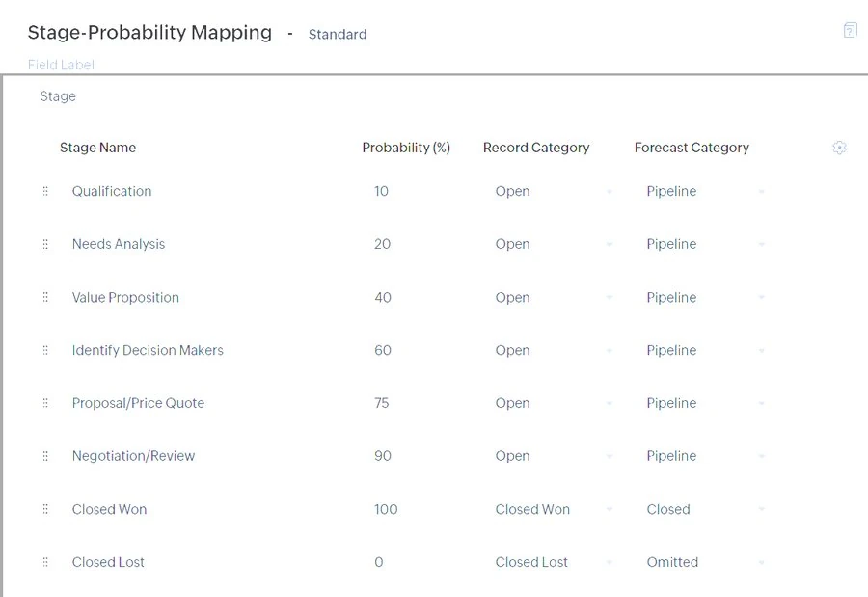
Task: Select the Field Label caption
Action: coord(61,65)
